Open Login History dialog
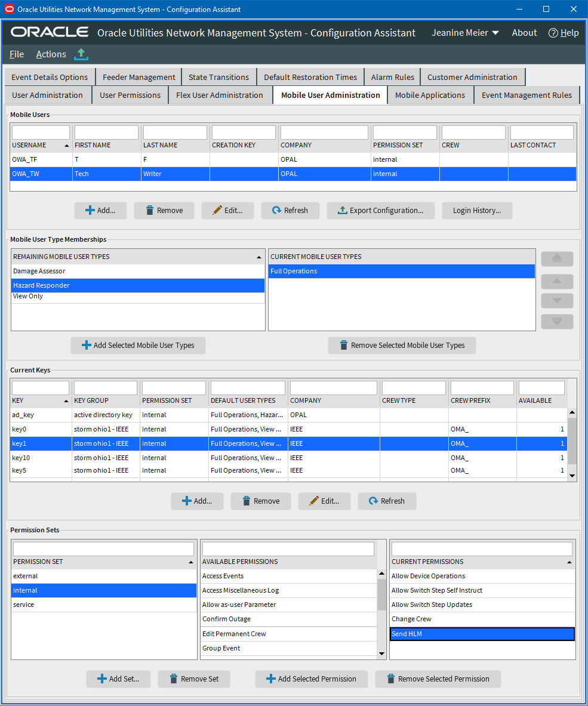This screenshot has height=706, width=588. click(x=477, y=210)
